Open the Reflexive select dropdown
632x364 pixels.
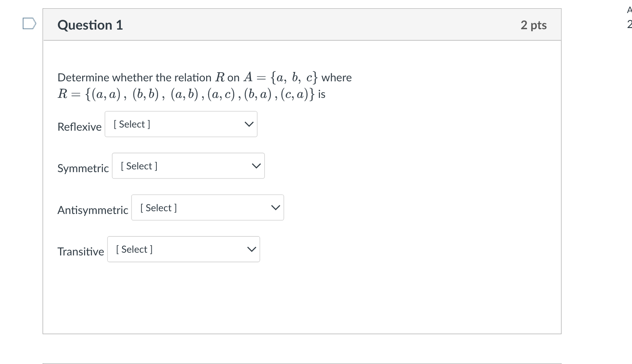pos(181,124)
